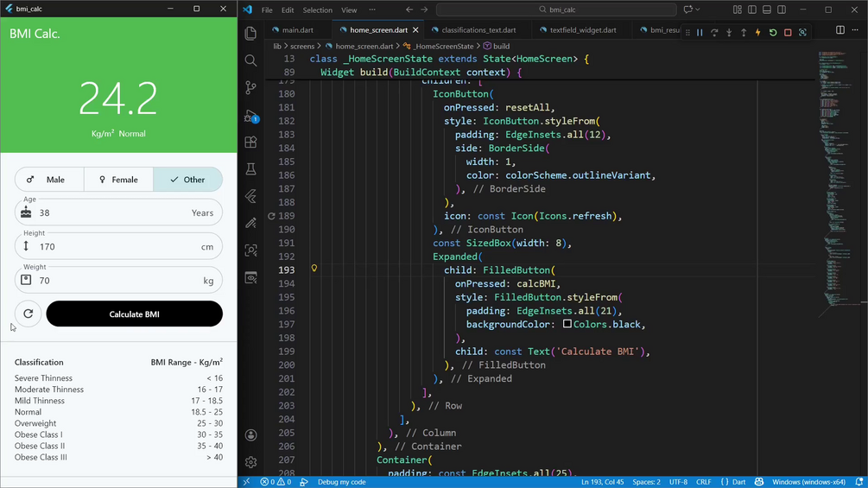The height and width of the screenshot is (488, 868).
Task: Stop debugging with the red square
Action: point(788,33)
